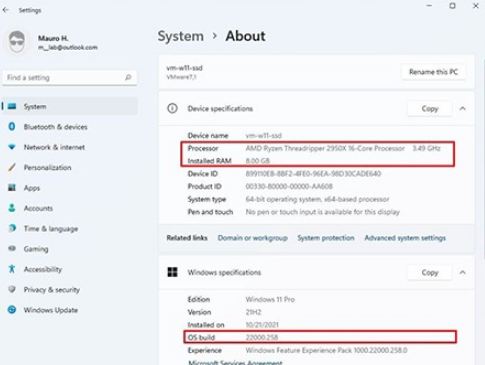Select Apps in the sidebar
The image size is (485, 365).
coord(32,188)
